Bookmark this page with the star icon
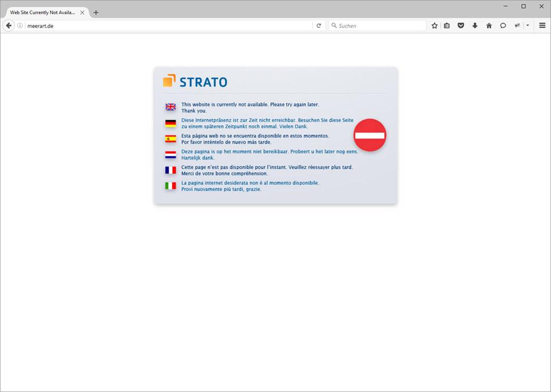 [x=434, y=26]
